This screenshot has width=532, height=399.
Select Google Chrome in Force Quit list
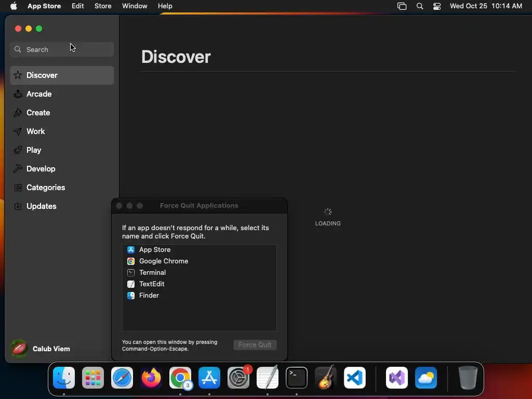(199, 261)
